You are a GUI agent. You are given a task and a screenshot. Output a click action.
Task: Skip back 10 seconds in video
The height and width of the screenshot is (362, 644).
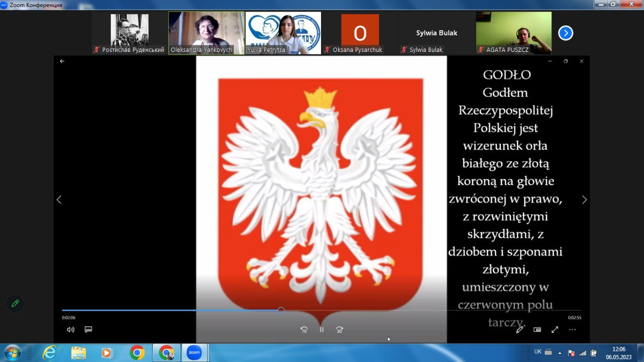point(304,330)
